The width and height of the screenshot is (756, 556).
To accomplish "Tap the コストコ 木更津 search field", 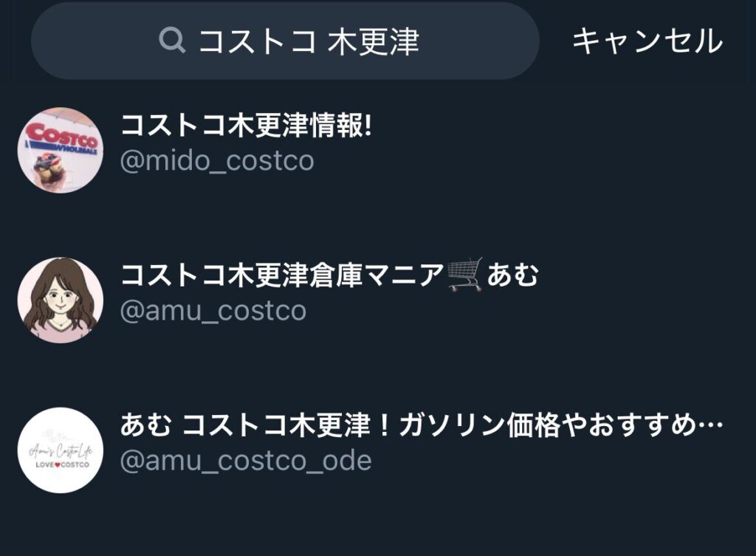I will tap(285, 41).
